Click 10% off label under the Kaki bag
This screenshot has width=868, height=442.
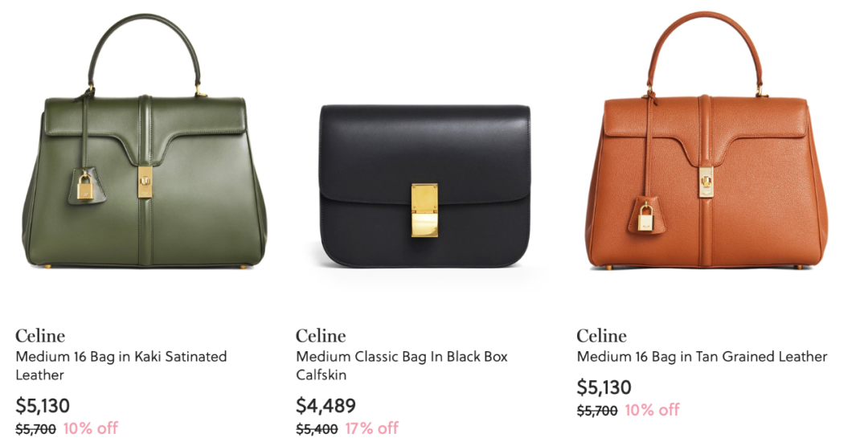tap(91, 428)
